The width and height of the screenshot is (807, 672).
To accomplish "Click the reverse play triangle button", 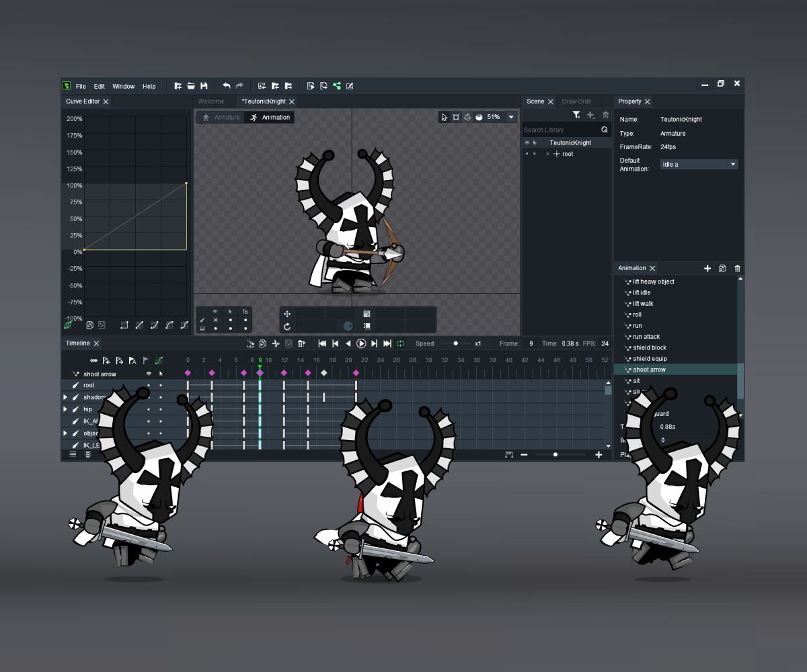I will tap(348, 343).
